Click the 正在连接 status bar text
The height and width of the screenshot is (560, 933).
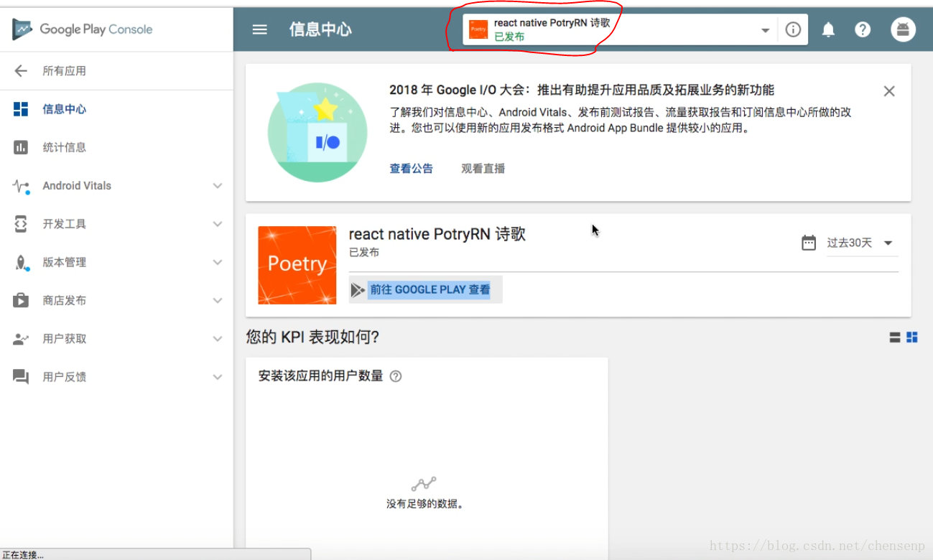(x=23, y=554)
